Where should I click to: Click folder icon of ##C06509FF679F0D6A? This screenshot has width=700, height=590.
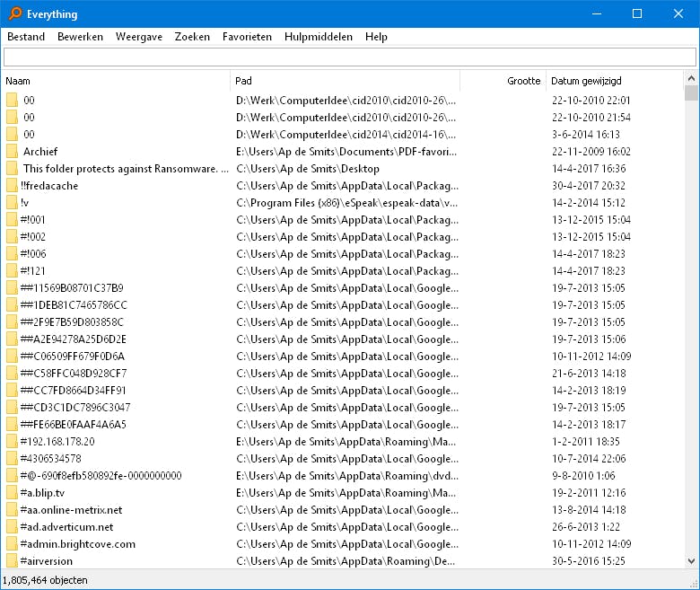point(12,356)
